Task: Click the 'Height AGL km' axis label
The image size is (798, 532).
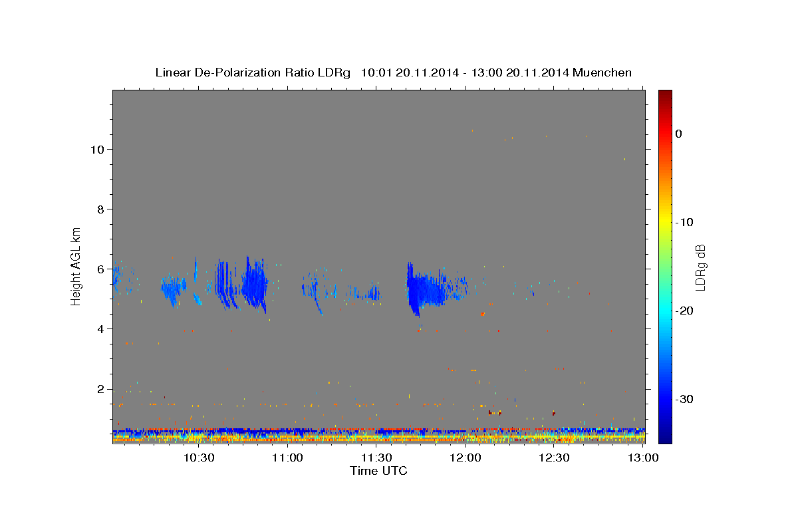Action: pyautogui.click(x=76, y=266)
